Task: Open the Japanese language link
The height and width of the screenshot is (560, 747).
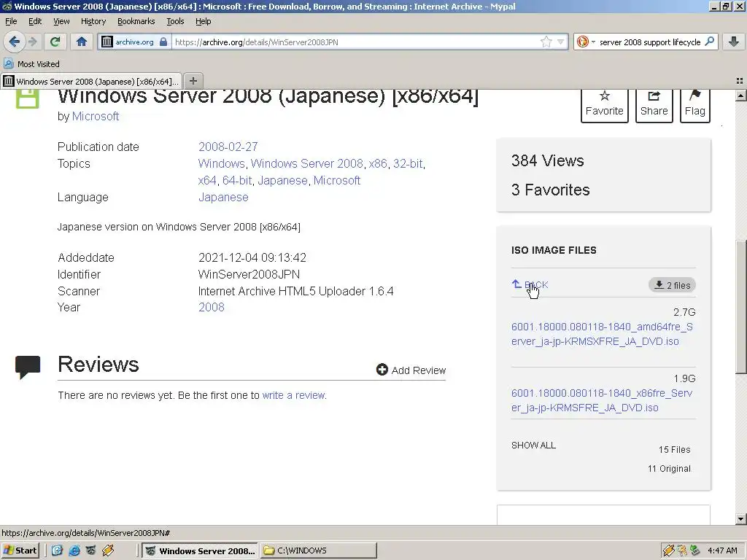Action: click(x=223, y=197)
